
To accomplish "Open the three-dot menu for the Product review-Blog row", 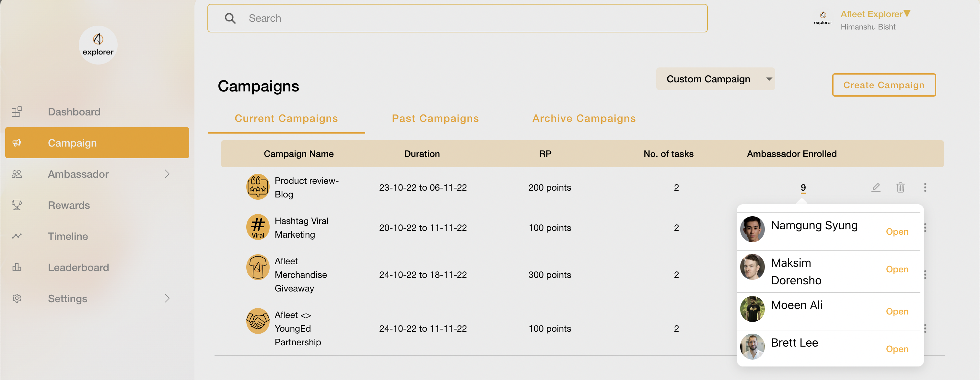I will pos(925,187).
